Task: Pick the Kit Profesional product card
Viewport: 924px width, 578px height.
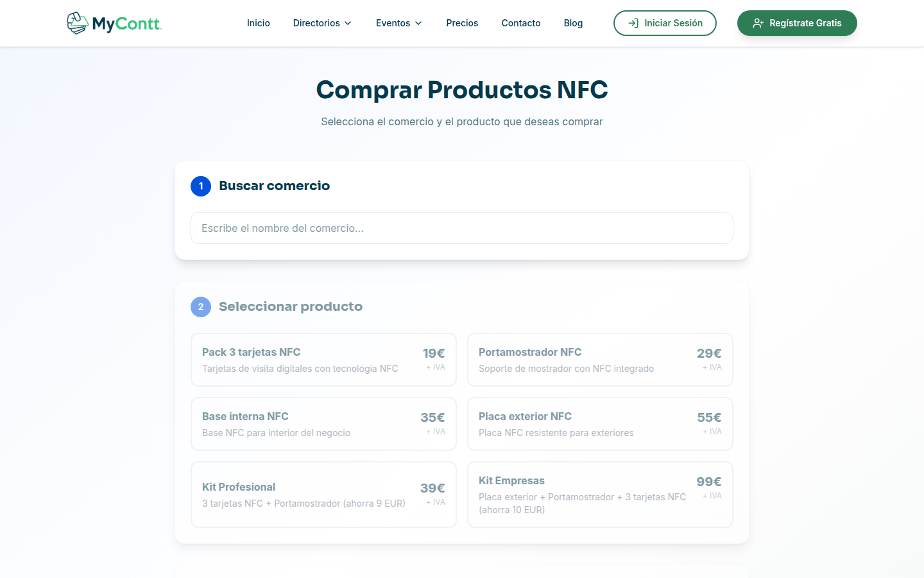Action: point(323,495)
